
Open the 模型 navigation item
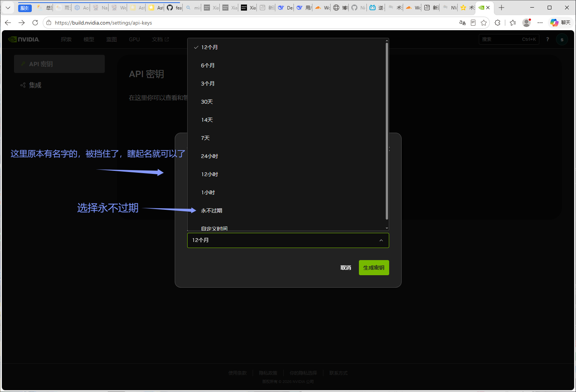(x=89, y=39)
